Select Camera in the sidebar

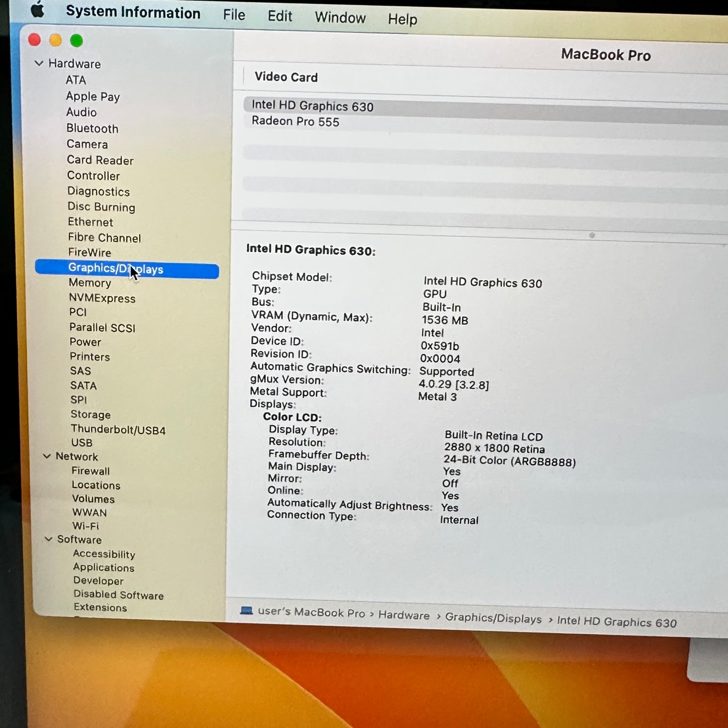pyautogui.click(x=87, y=144)
